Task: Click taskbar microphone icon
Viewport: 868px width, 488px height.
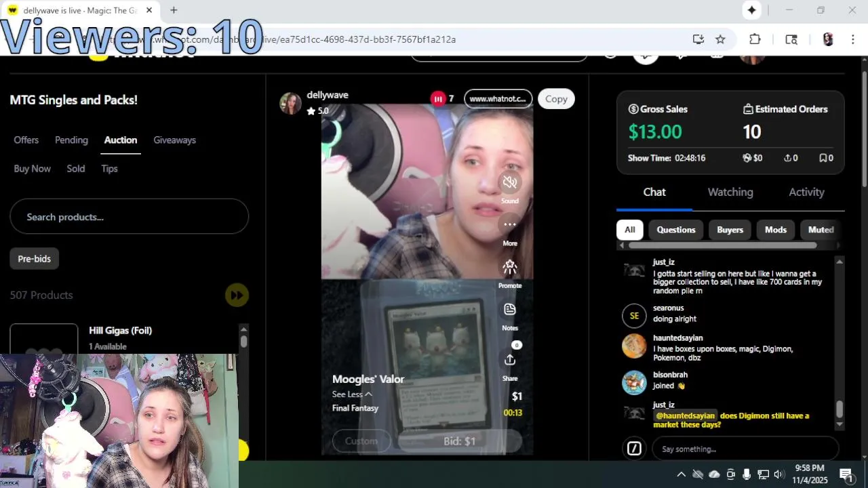Action: pos(747,474)
